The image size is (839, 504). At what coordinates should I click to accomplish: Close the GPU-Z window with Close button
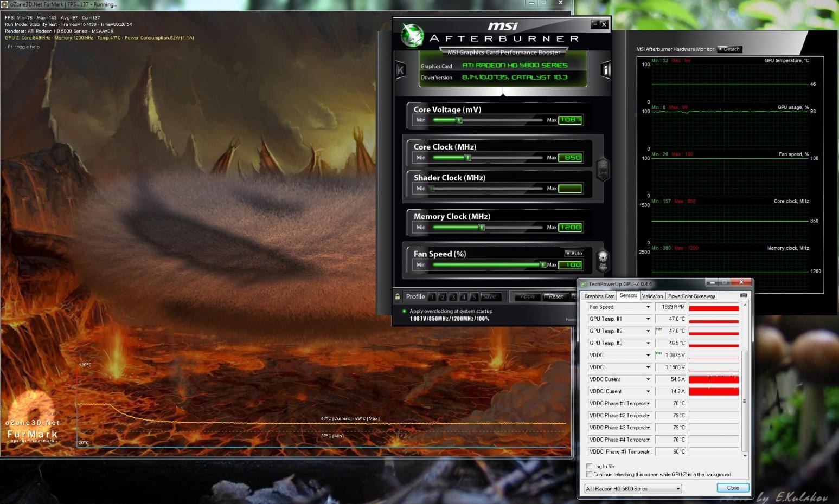click(733, 488)
